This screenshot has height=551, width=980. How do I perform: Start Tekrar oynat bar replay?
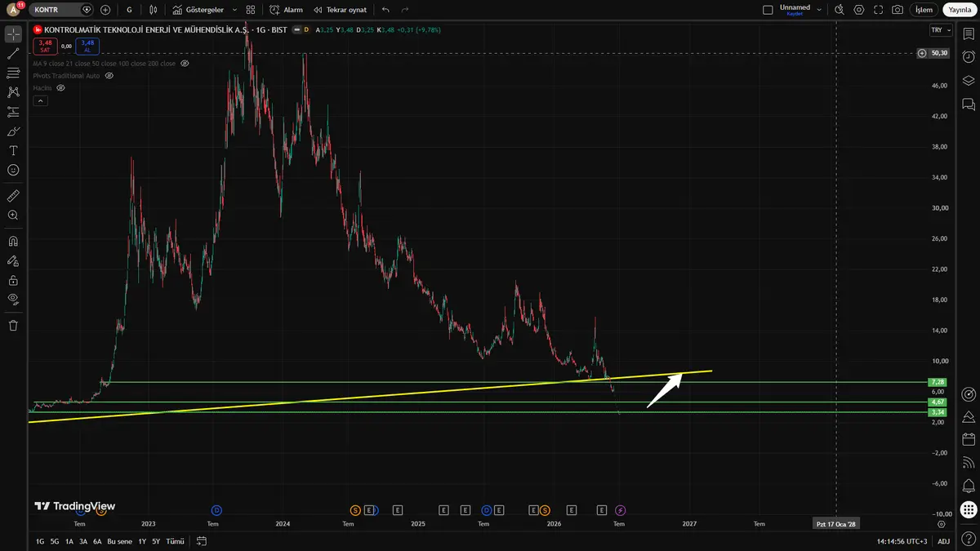click(x=340, y=10)
